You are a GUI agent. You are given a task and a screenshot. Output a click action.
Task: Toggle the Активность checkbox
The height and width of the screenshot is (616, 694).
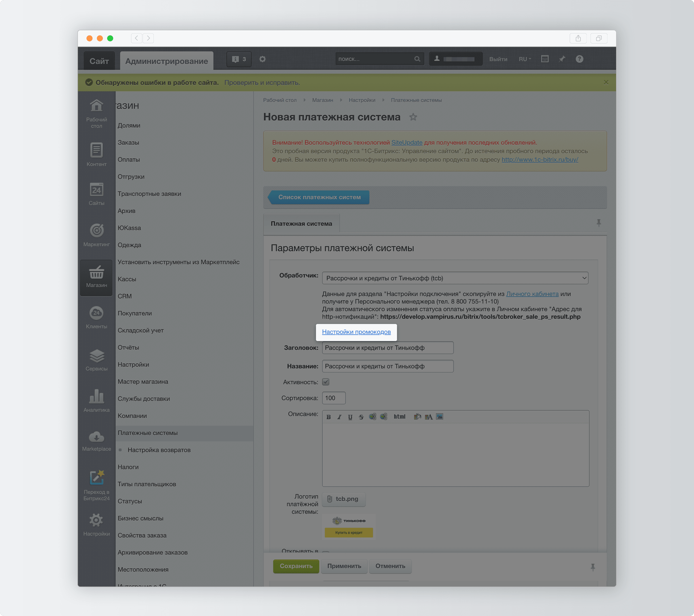click(326, 382)
